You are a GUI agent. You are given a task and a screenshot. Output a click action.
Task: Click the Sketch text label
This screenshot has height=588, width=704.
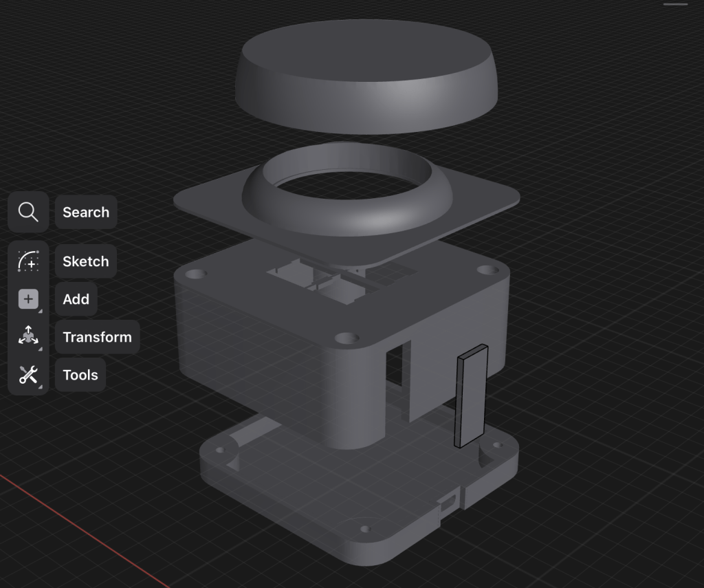(86, 261)
